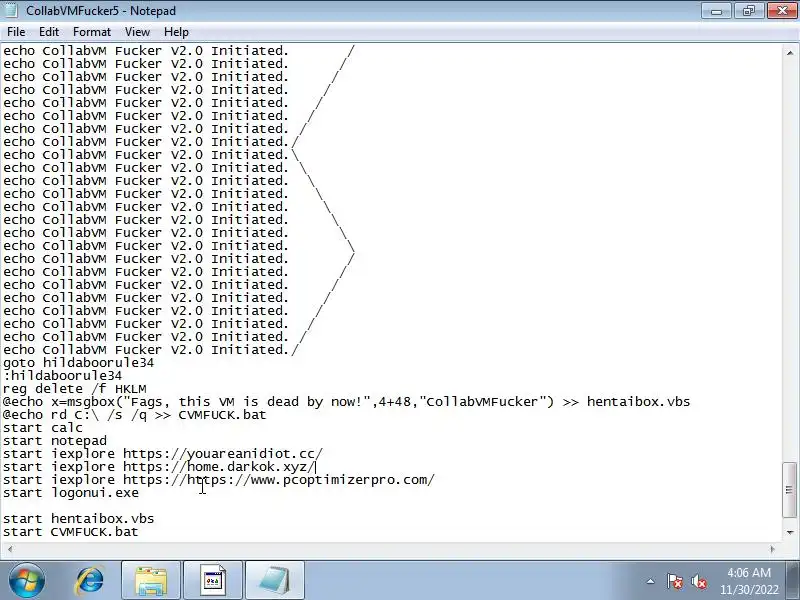The height and width of the screenshot is (600, 800).
Task: Click the label line ':hildaboorule34'
Action: coord(62,376)
